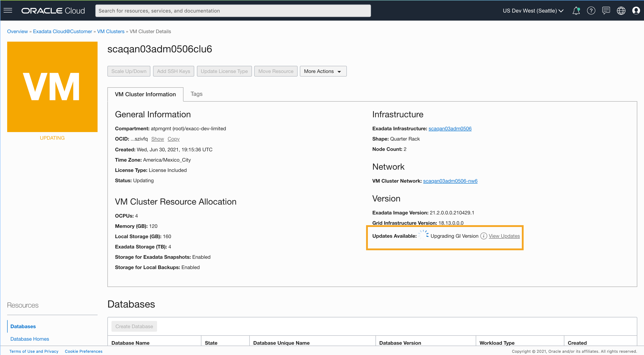This screenshot has width=644, height=355.
Task: Switch to the Tags tab
Action: tap(196, 94)
